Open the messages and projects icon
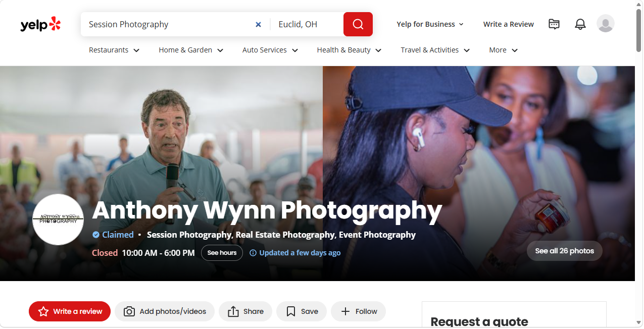Image resolution: width=644 pixels, height=329 pixels. pyautogui.click(x=554, y=24)
